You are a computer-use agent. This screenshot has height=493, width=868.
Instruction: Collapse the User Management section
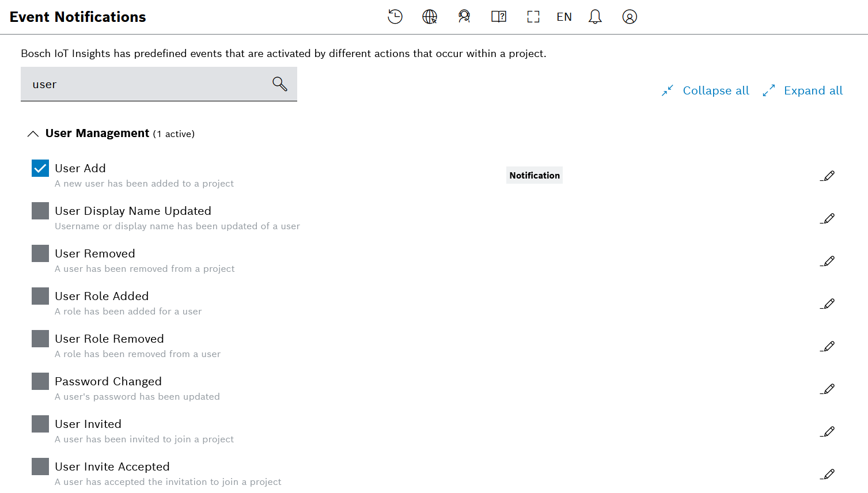(33, 134)
